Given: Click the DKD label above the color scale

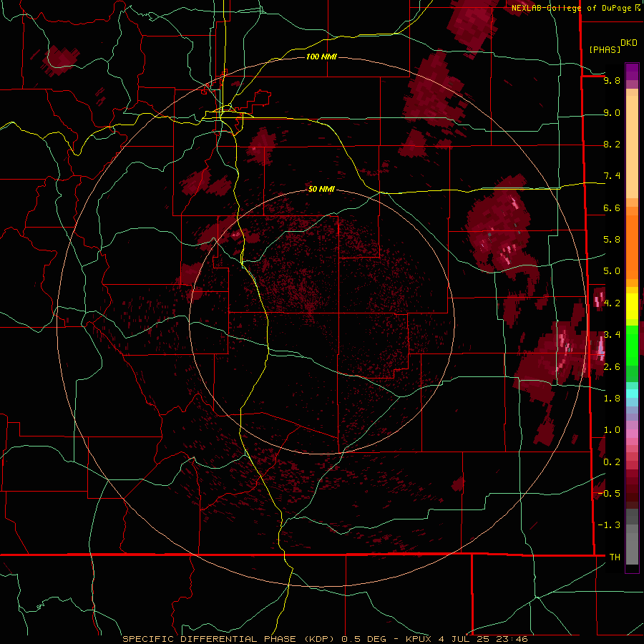Looking at the screenshot, I should coord(628,43).
